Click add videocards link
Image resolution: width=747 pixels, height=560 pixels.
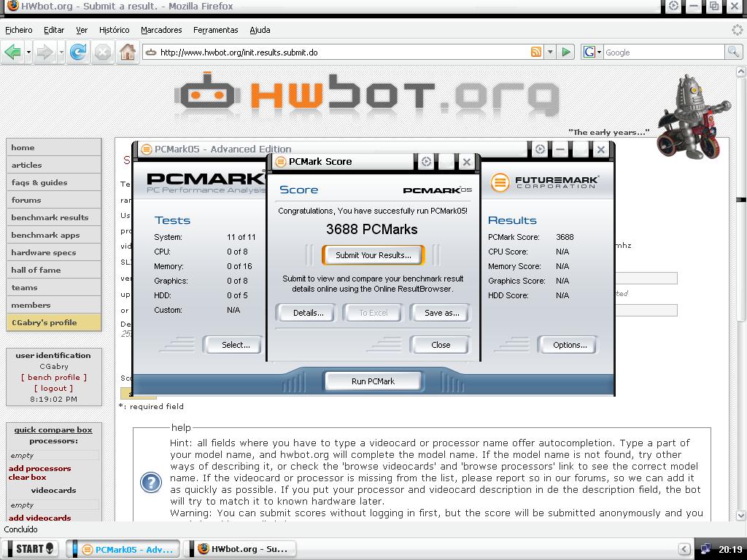39,518
